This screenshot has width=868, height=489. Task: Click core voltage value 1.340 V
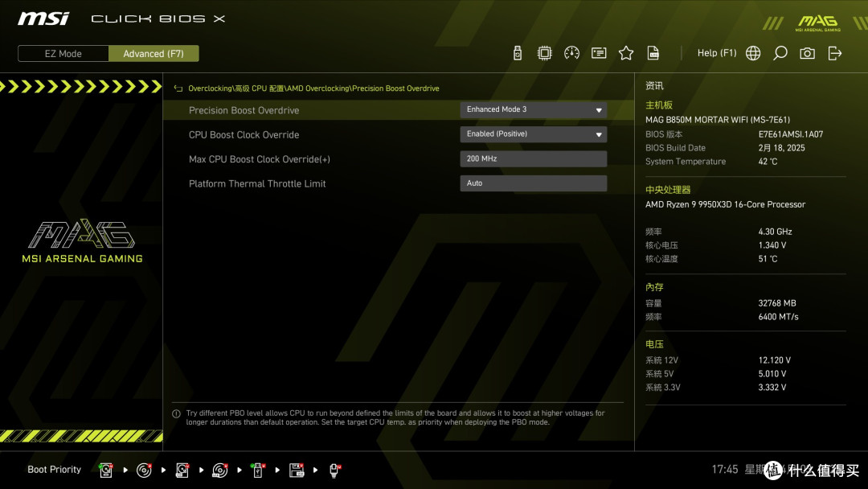click(772, 245)
